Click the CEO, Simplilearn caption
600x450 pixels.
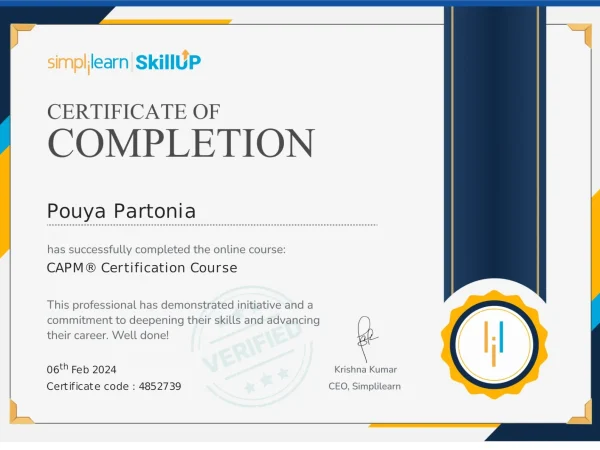[365, 386]
